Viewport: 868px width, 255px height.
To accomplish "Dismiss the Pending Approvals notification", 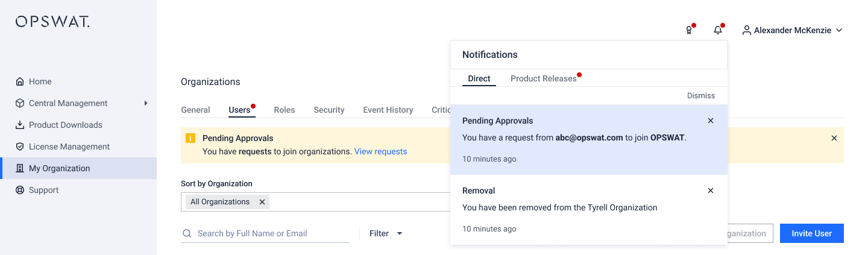I will tap(710, 121).
